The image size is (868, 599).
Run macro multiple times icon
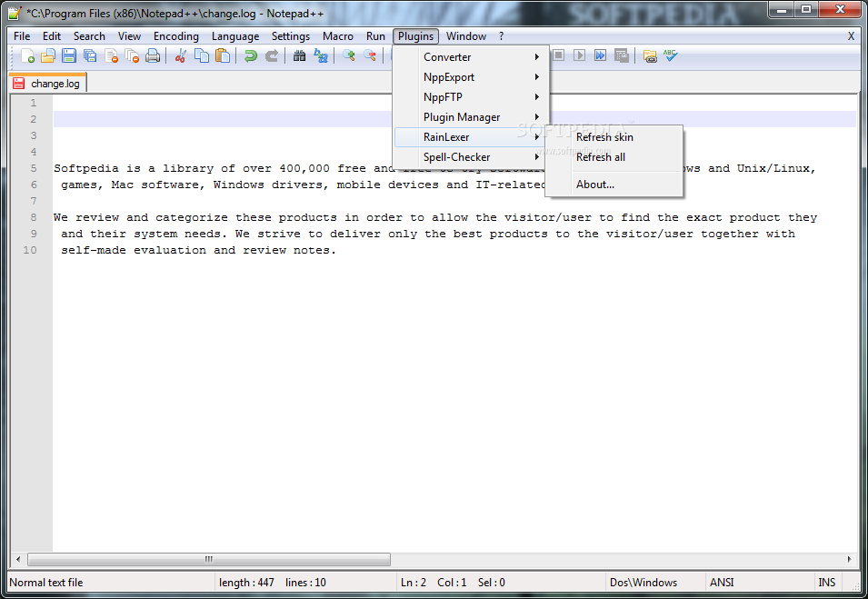tap(600, 55)
